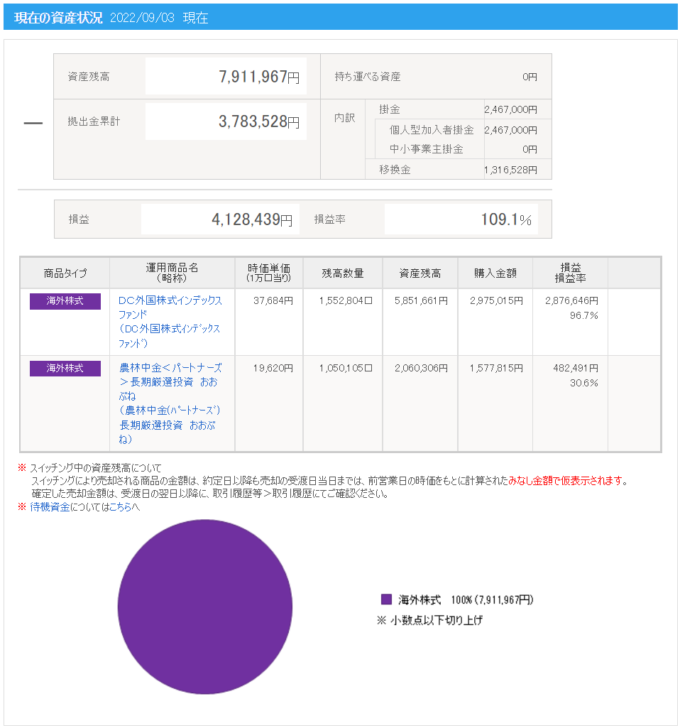Click the 資産残高 column header in table

[x=420, y=273]
